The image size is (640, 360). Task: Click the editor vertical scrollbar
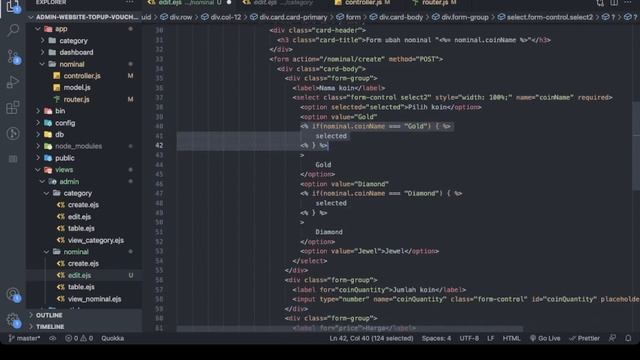click(x=636, y=146)
